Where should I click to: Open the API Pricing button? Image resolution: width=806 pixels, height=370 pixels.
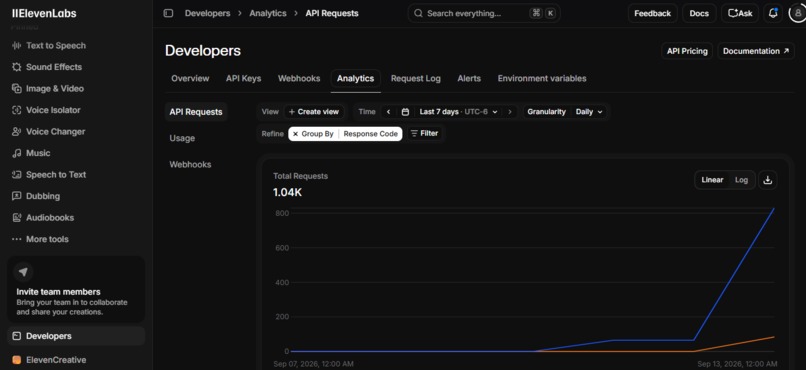687,51
